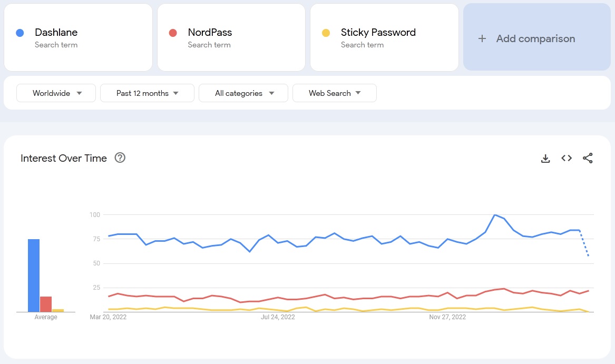The width and height of the screenshot is (615, 364).
Task: Expand the Past 12 months dropdown
Action: (x=147, y=93)
